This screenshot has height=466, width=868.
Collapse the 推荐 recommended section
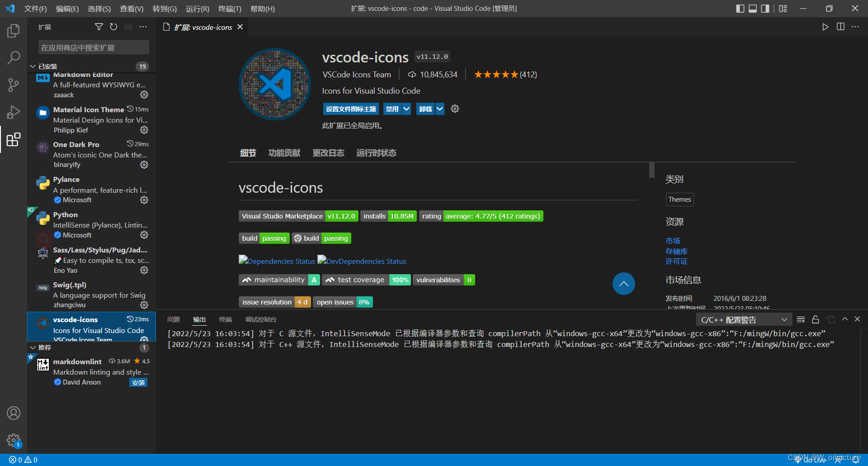click(x=33, y=347)
